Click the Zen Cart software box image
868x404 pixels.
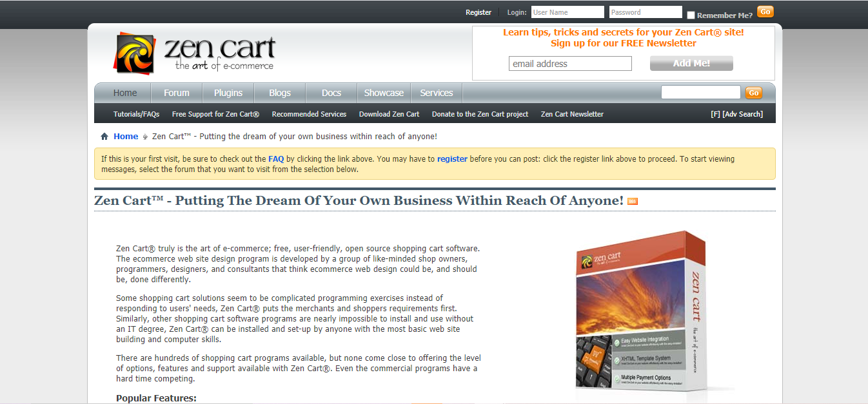[x=645, y=313]
